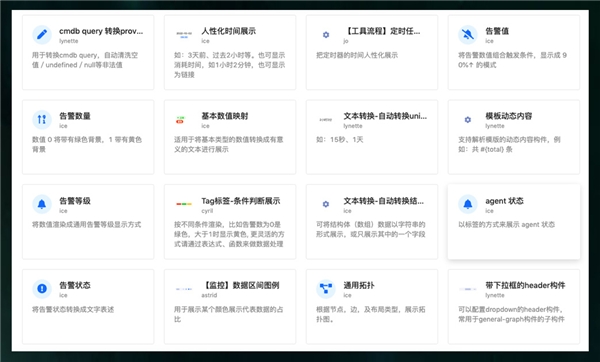Select the Tag标签-条件判断展示 title
600x362 pixels.
coord(241,201)
